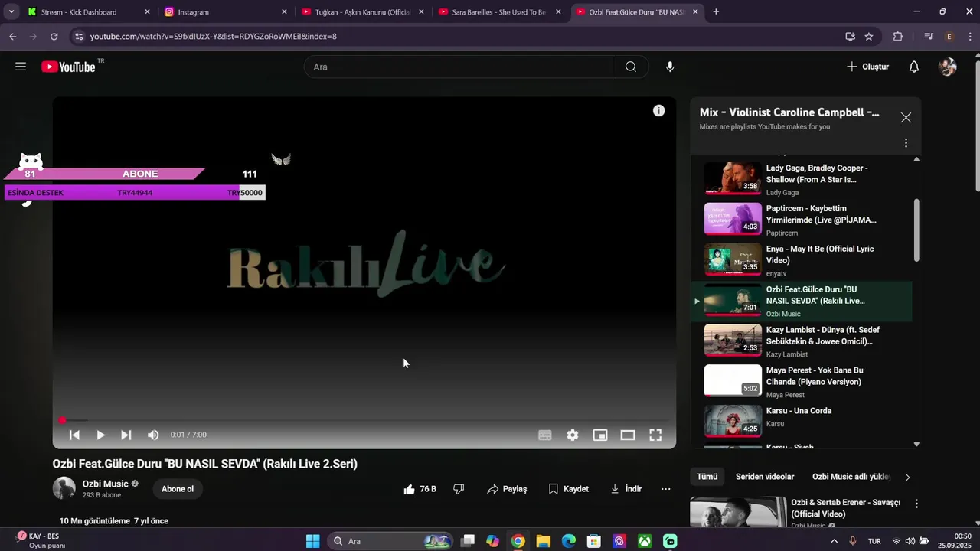Open the Mix playlist options menu
Viewport: 980px width, 551px height.
(x=906, y=143)
